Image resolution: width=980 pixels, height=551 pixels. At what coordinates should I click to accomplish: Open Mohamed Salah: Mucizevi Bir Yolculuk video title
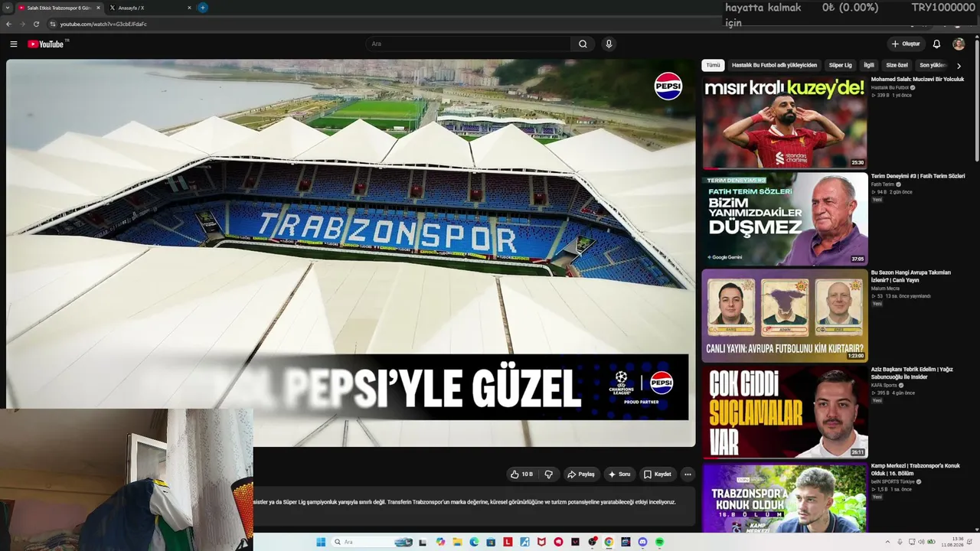point(917,80)
